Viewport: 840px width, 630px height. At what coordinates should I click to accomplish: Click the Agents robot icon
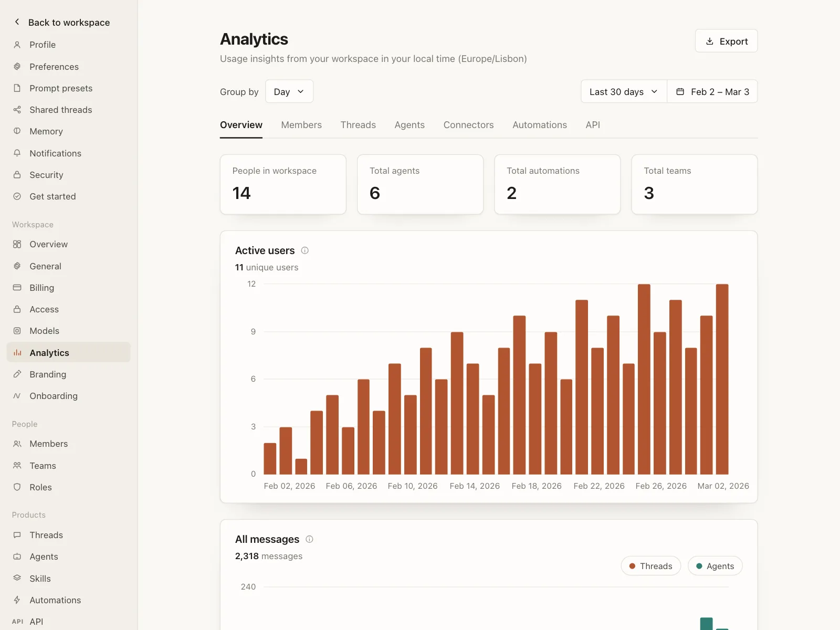[x=17, y=556]
